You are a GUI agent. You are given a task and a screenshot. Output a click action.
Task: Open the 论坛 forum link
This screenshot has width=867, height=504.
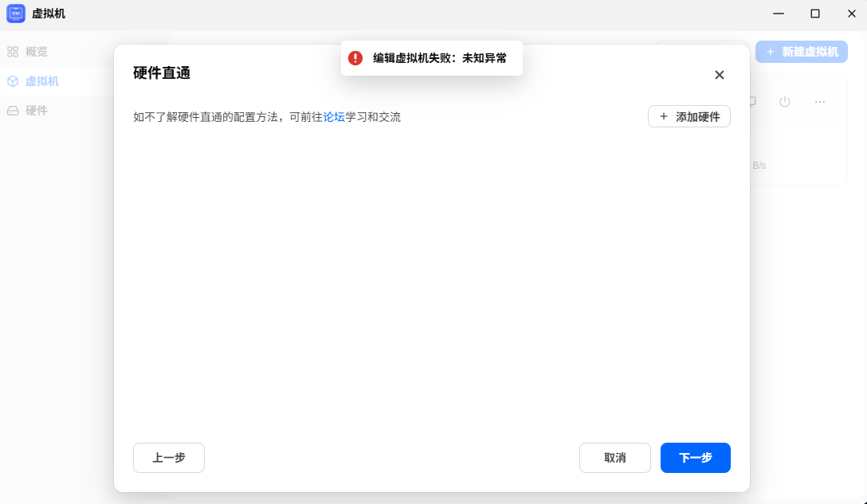coord(334,117)
